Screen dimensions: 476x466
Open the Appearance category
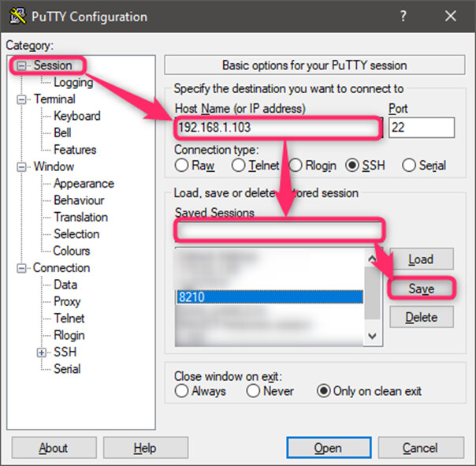tap(84, 184)
